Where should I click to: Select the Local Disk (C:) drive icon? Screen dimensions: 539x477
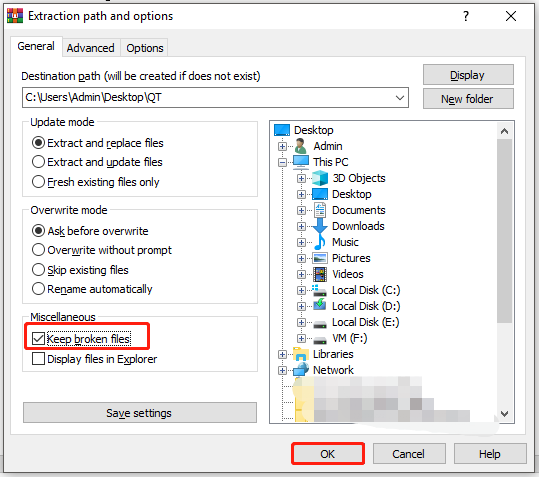point(320,290)
